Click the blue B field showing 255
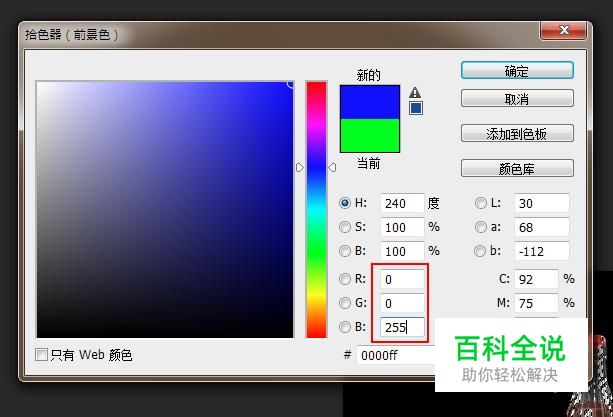The height and width of the screenshot is (417, 613). click(402, 327)
